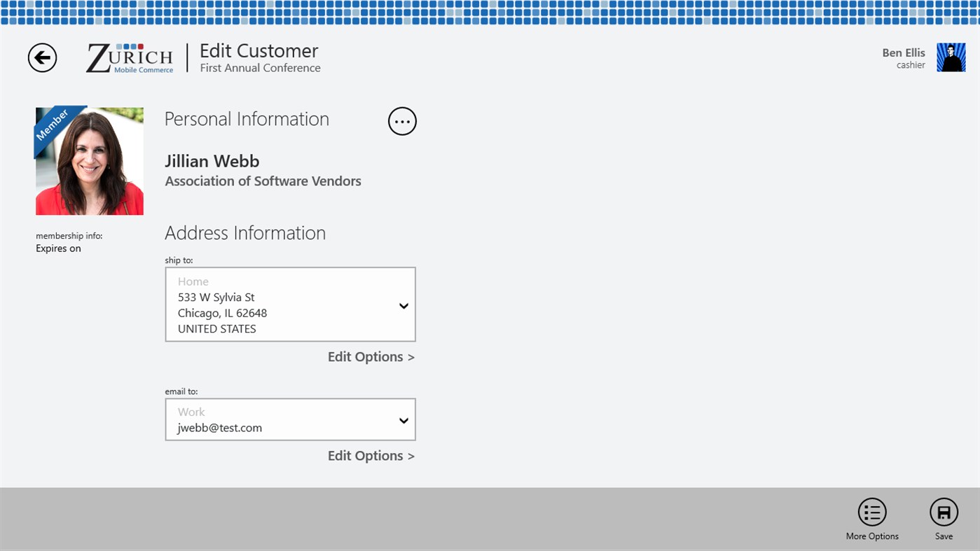Click Association of Software Vendors text
980x551 pixels.
263,181
